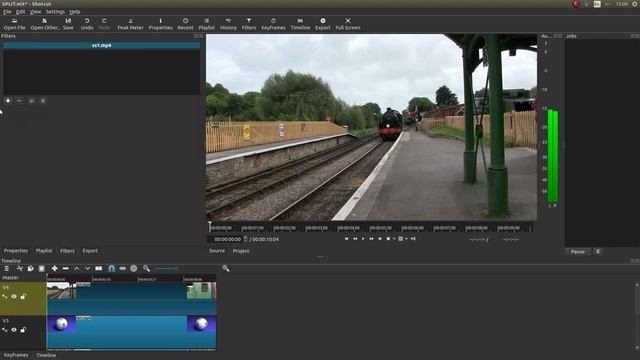Show the History panel
Viewport: 640px width, 360px height.
coord(228,24)
